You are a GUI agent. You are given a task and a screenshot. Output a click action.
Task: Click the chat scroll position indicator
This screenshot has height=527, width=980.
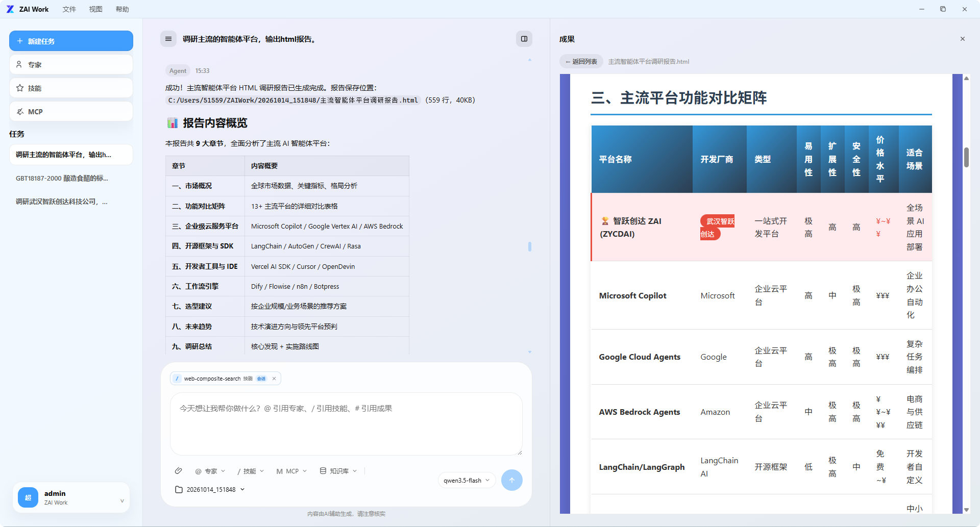tap(529, 246)
